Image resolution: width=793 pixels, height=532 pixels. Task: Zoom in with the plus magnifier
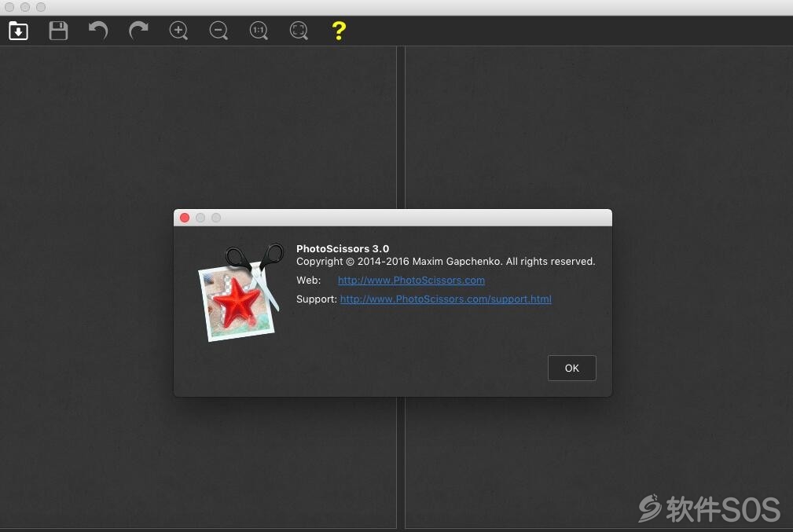pos(178,31)
